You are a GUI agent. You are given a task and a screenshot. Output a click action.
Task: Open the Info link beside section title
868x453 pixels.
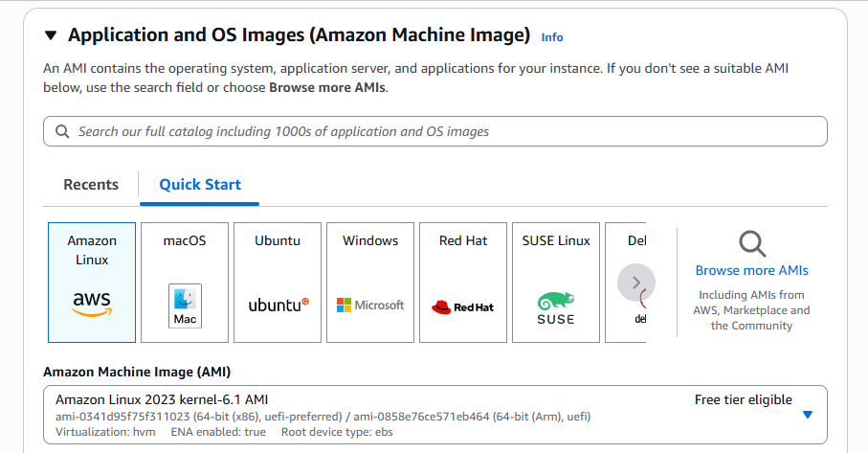[x=552, y=37]
